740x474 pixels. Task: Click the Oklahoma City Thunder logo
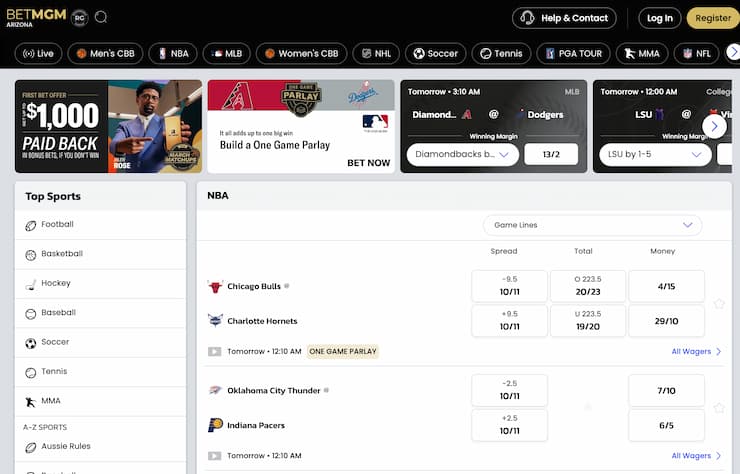215,390
